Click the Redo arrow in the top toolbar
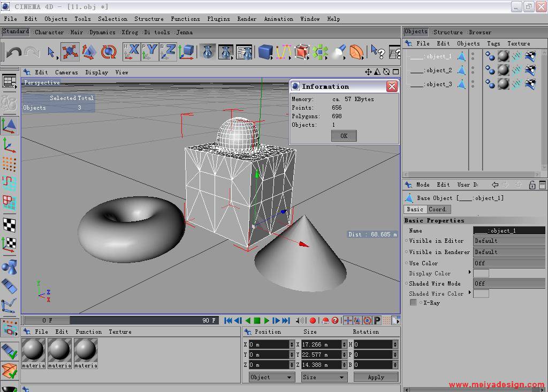 [32, 52]
